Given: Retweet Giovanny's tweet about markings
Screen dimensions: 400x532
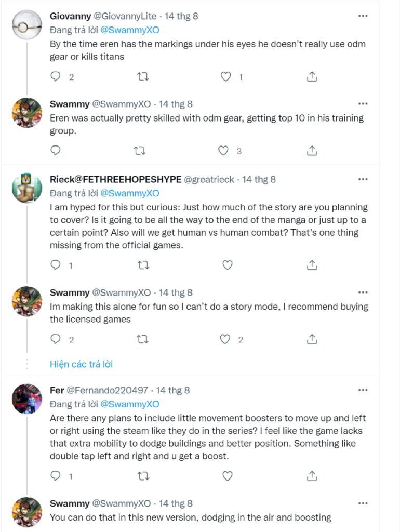Looking at the screenshot, I should point(142,77).
